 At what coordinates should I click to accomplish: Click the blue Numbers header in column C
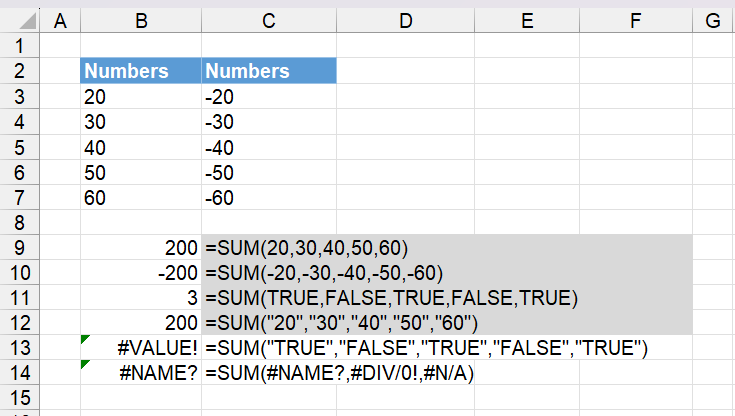269,71
